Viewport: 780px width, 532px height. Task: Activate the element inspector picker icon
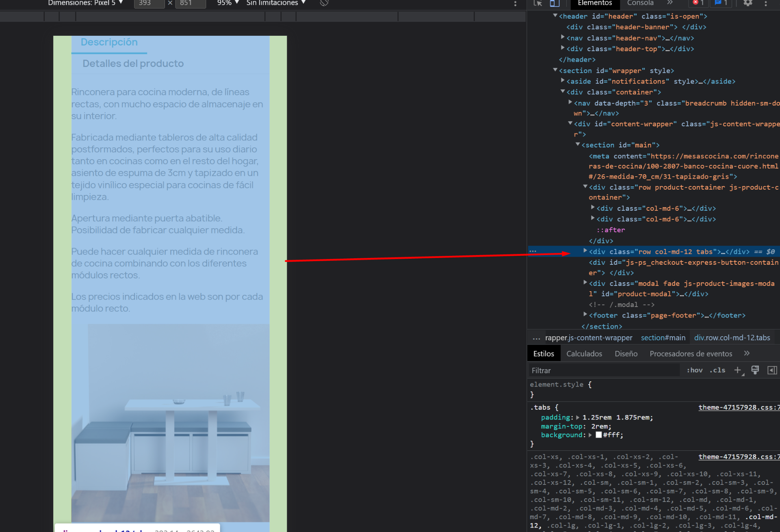point(538,3)
